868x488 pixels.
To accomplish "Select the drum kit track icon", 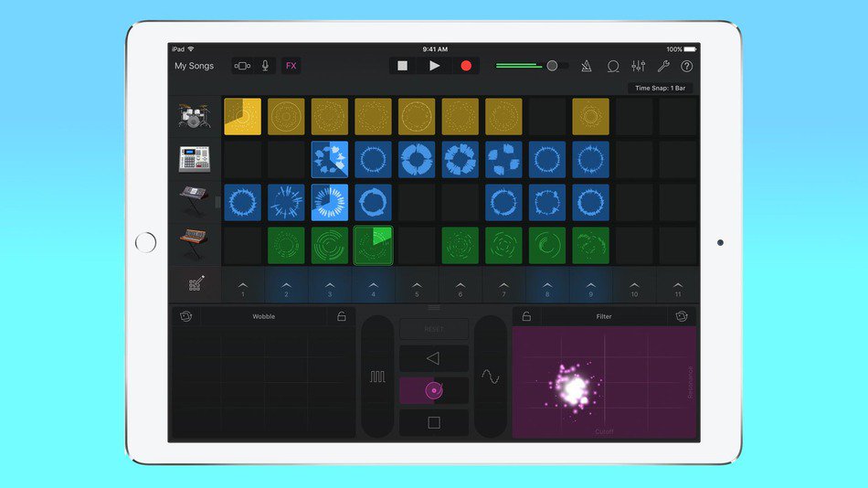I will click(x=195, y=116).
